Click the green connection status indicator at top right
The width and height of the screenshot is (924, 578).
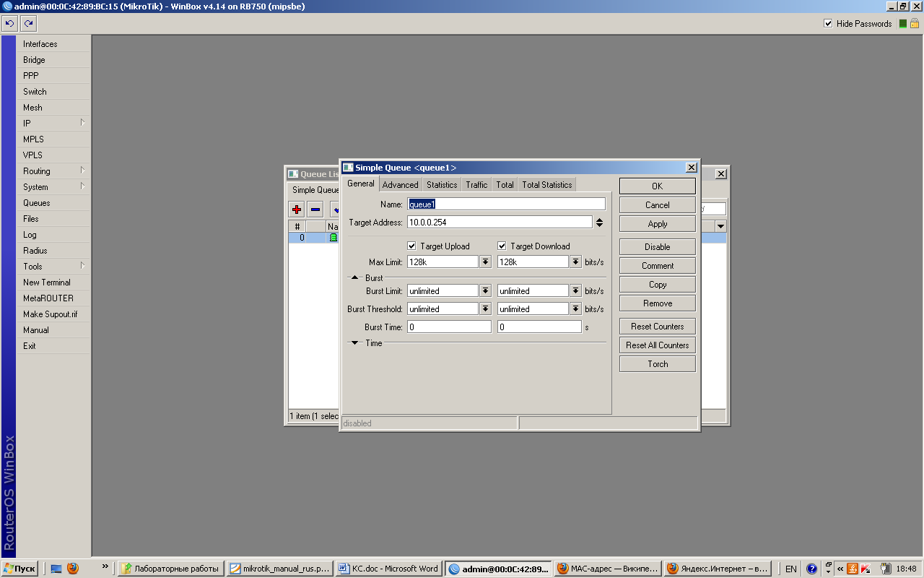pos(902,24)
